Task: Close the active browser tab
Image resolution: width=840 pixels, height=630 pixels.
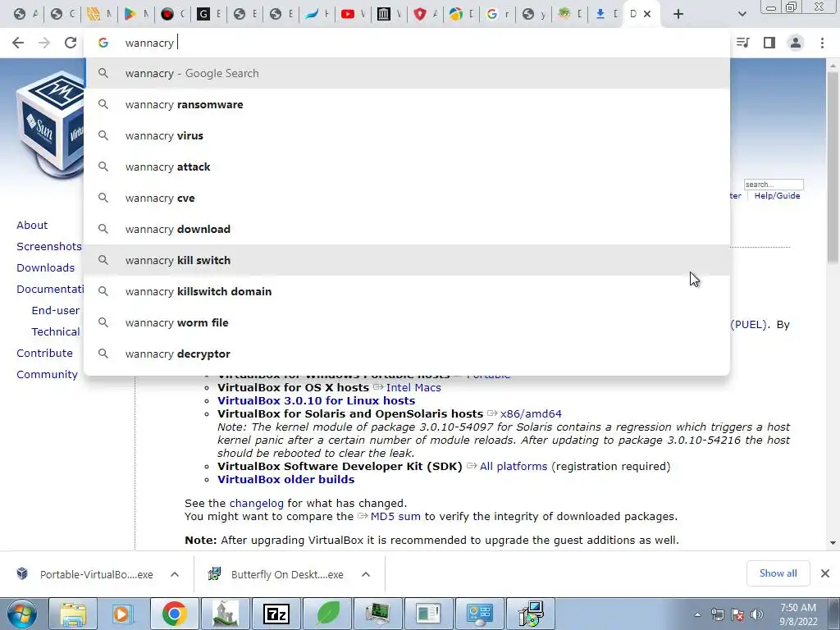Action: coord(647,14)
